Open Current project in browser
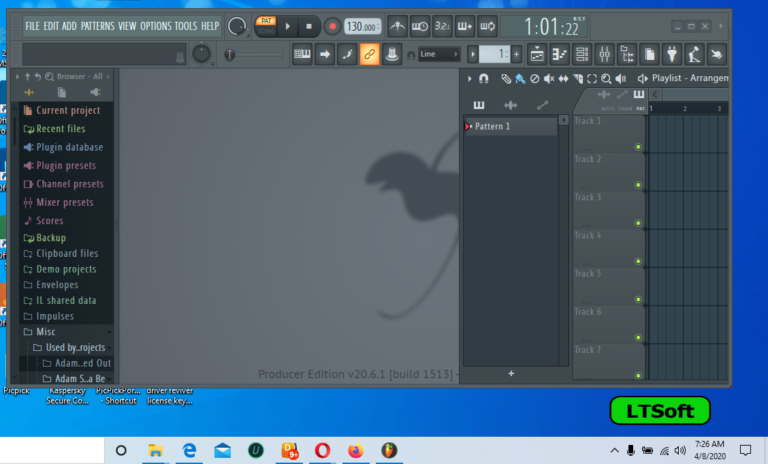This screenshot has width=768, height=464. 68,110
